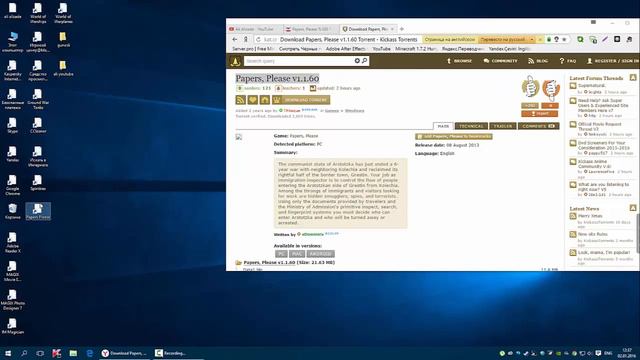Open a new browser tab with plus icon
This screenshot has width=640, height=360.
[402, 29]
